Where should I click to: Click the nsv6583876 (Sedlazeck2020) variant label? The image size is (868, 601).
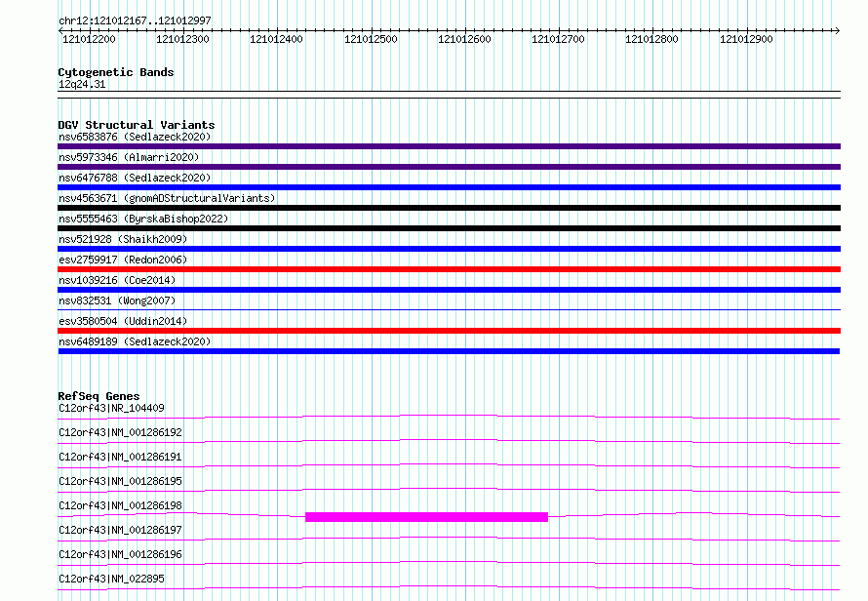coord(135,137)
